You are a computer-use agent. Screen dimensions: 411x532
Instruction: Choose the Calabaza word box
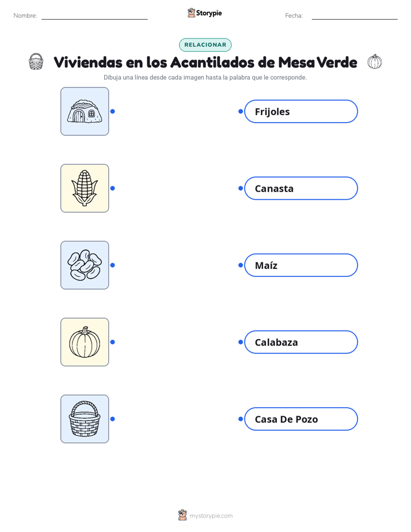[301, 342]
